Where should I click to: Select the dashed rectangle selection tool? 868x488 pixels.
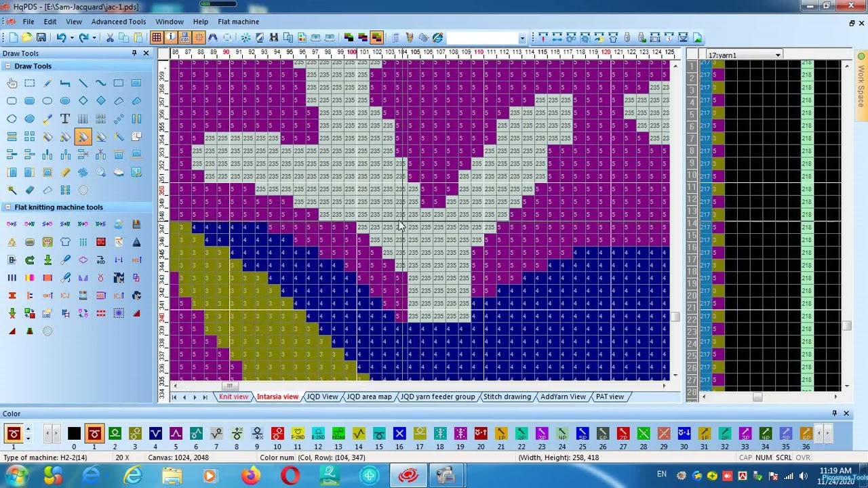30,83
